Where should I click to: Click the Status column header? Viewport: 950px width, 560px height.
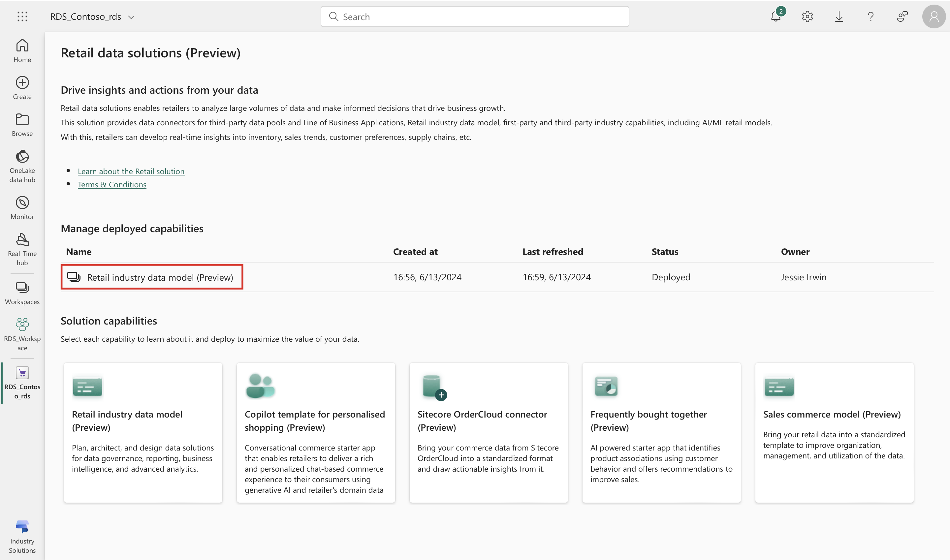point(665,252)
